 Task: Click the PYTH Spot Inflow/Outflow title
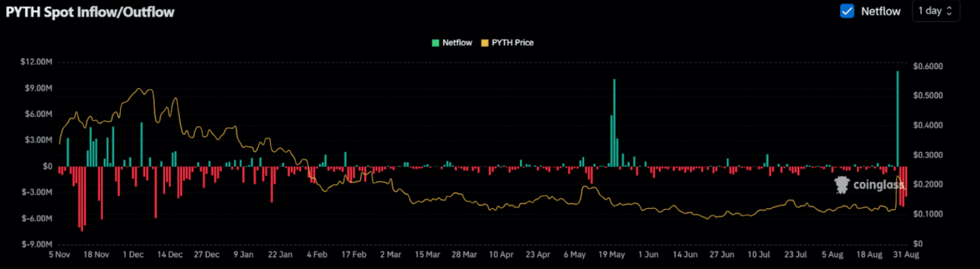[x=90, y=12]
